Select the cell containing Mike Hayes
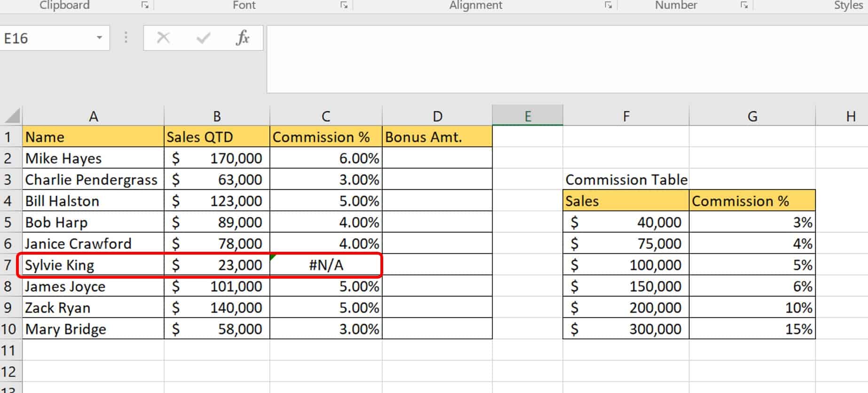868x393 pixels. pos(93,159)
